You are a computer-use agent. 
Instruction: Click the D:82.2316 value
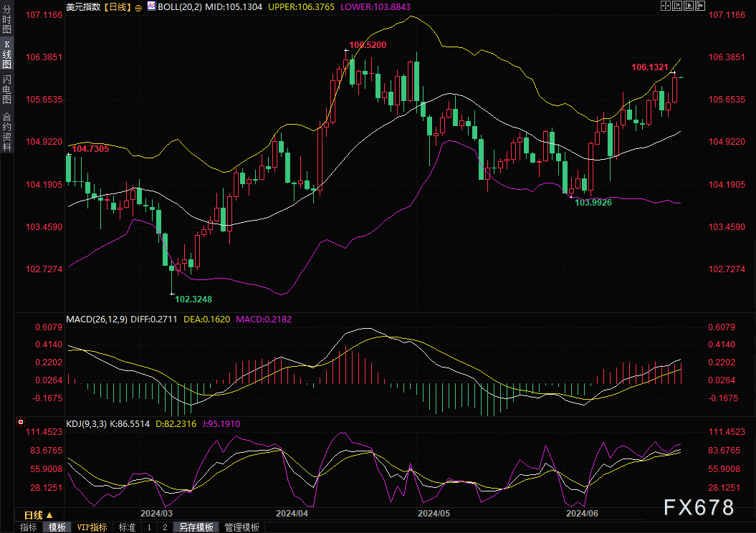[176, 423]
